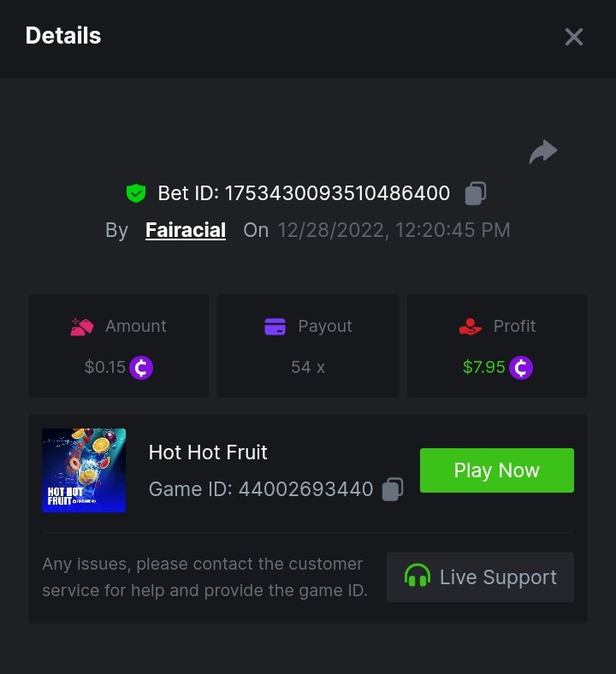616x674 pixels.
Task: Copy the Game ID to clipboard
Action: (393, 489)
